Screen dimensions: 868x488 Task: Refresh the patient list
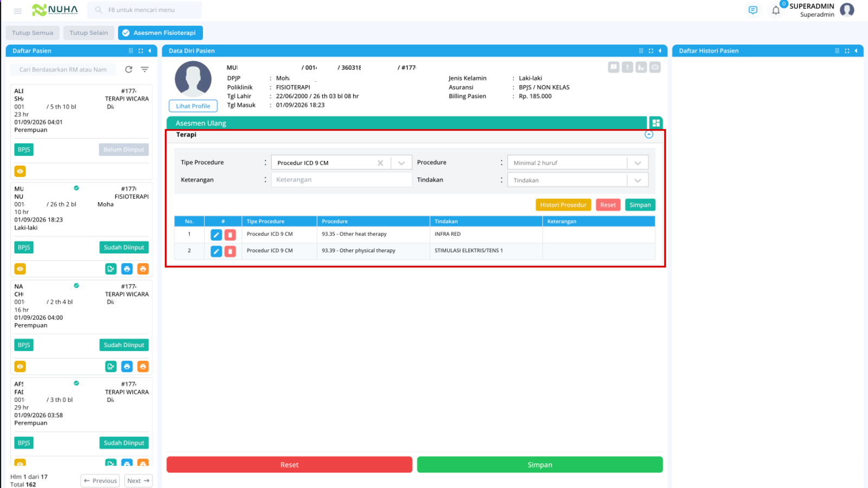(x=129, y=69)
